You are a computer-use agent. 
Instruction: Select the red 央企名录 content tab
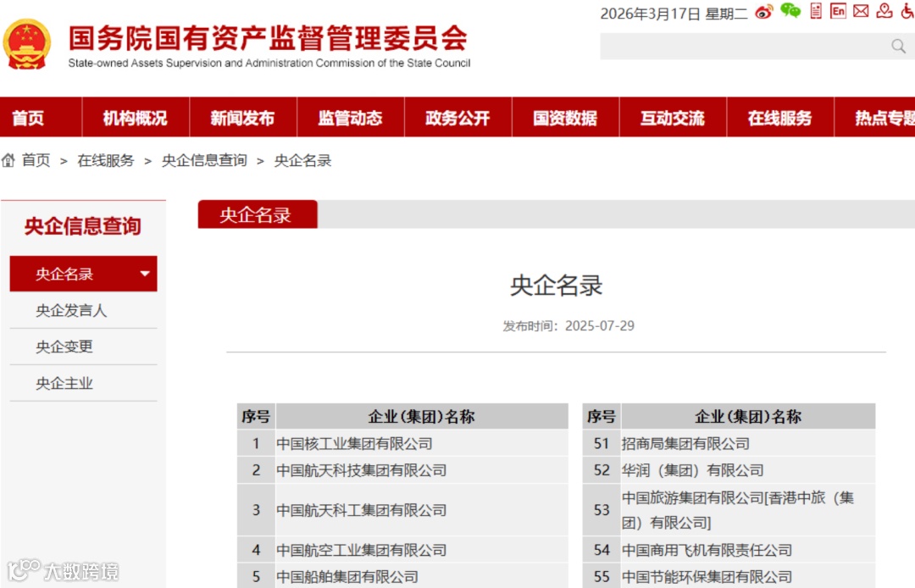[x=258, y=214]
